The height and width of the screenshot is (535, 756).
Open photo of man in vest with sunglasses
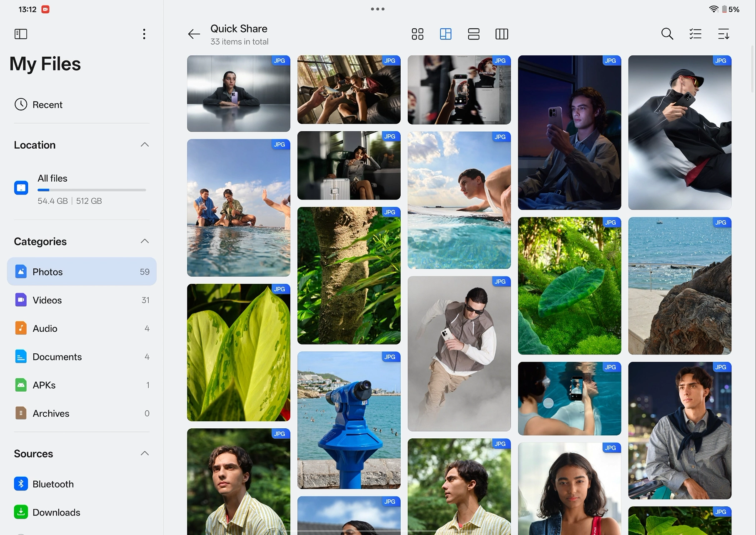pos(459,354)
